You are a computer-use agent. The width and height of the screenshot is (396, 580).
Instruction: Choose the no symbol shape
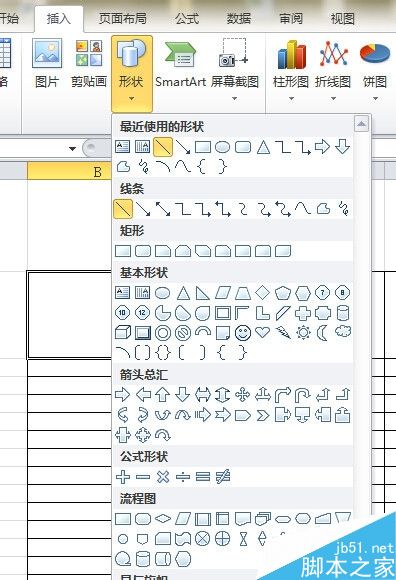[x=183, y=333]
